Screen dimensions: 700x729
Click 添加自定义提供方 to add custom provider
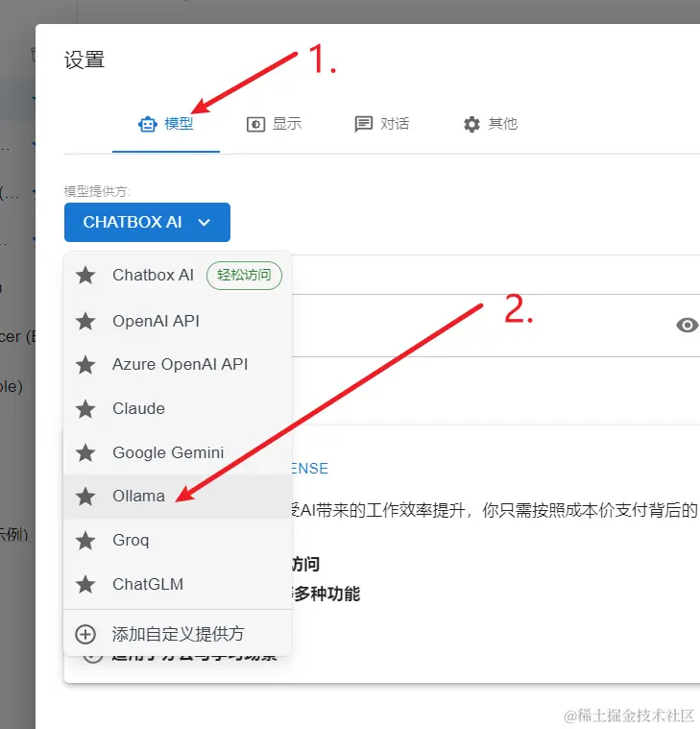(x=178, y=634)
